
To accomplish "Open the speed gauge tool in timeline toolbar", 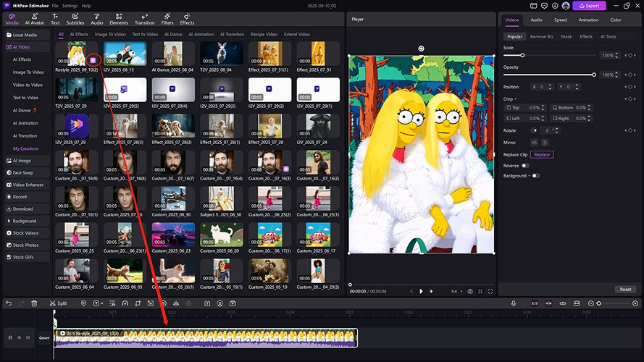I will point(125,303).
